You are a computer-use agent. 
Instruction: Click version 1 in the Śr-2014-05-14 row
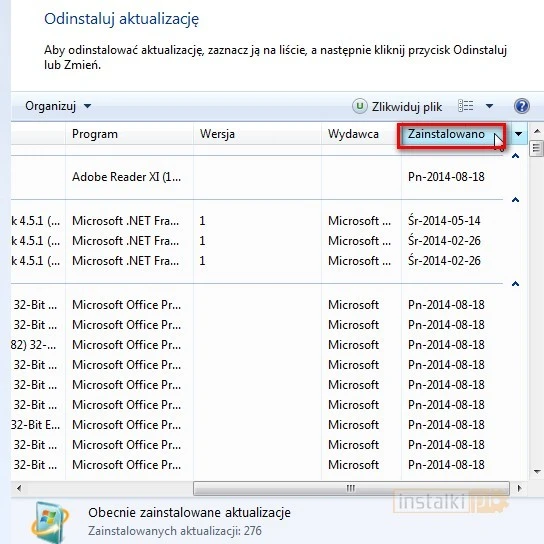pos(202,221)
